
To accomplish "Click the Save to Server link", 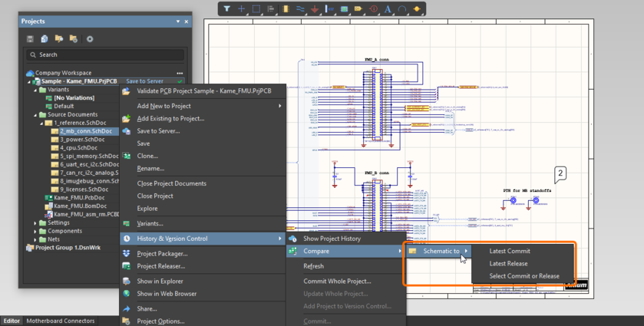I will [144, 81].
